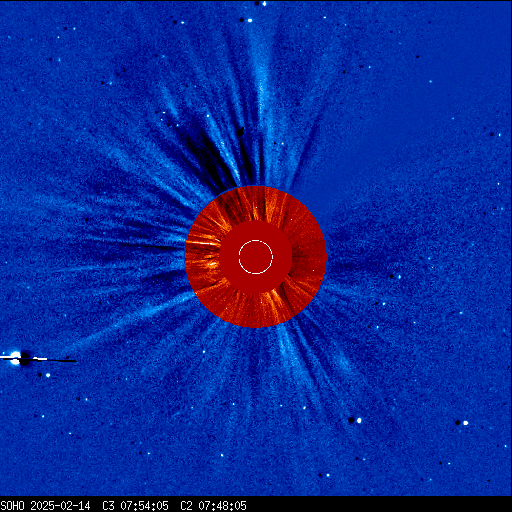Click the C3 07:54:05 timestamp

coord(135,506)
